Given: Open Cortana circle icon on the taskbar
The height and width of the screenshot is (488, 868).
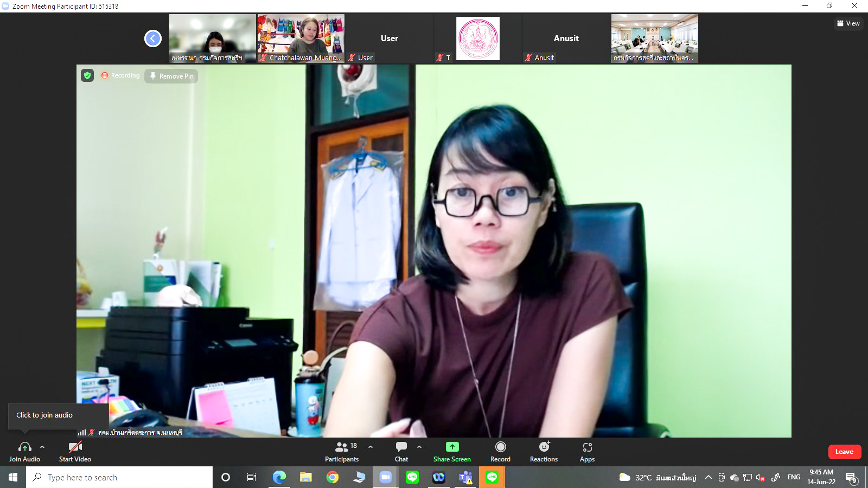Looking at the screenshot, I should 226,477.
